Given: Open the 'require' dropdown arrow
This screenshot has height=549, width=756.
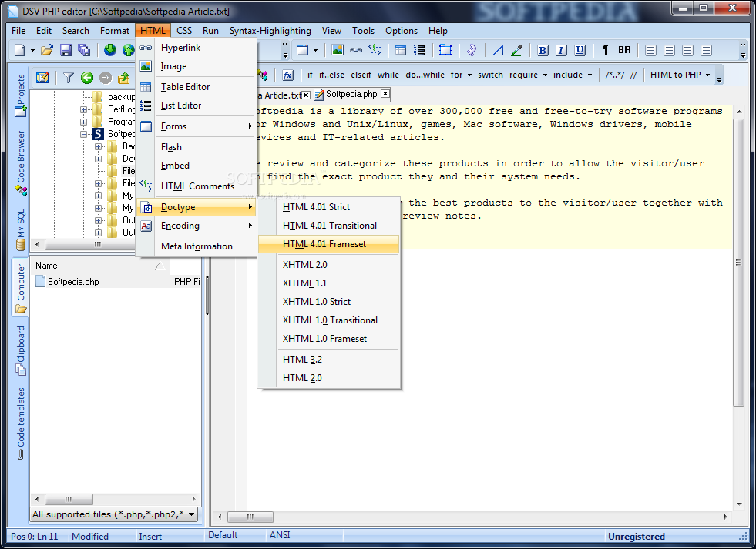Looking at the screenshot, I should [546, 75].
